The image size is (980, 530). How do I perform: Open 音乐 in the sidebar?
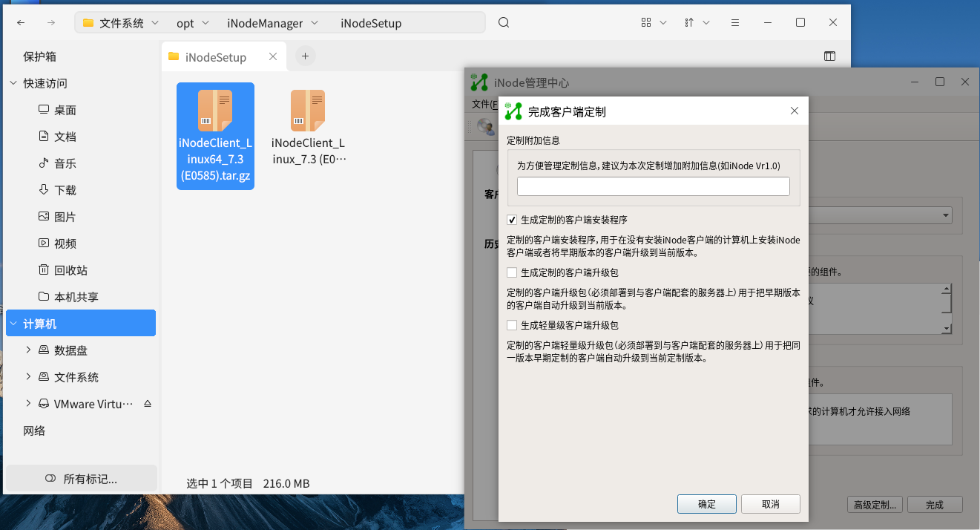pyautogui.click(x=65, y=163)
